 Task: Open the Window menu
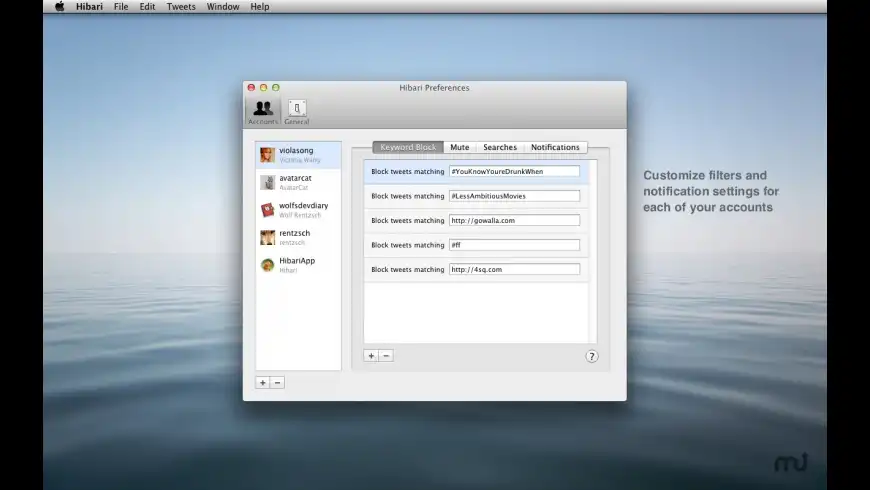pyautogui.click(x=222, y=7)
